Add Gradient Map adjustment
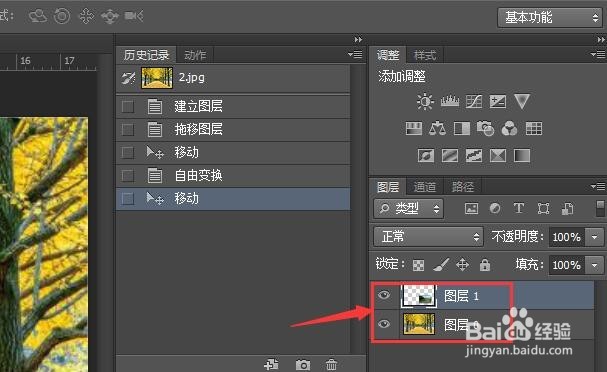The image size is (607, 372). coord(522,156)
